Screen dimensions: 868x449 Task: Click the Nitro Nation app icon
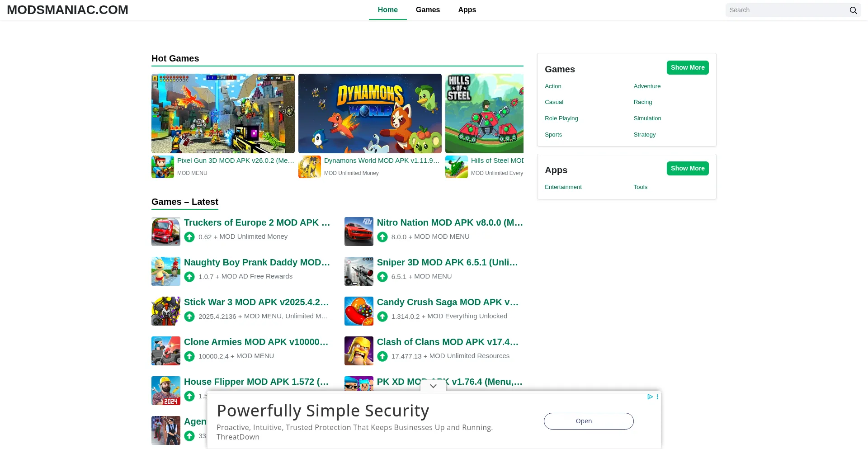click(x=359, y=232)
